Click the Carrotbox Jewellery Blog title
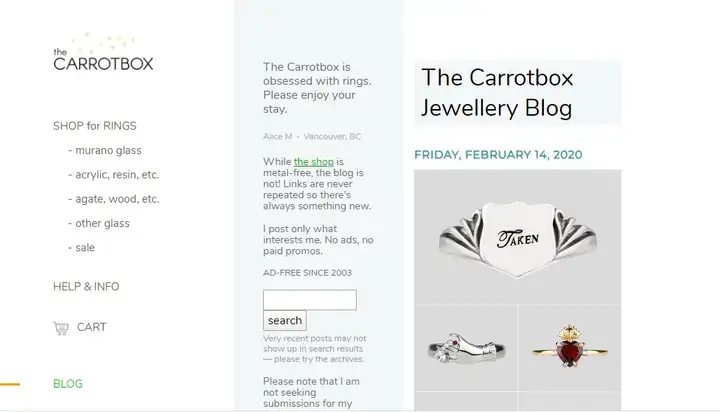The width and height of the screenshot is (720, 412). pos(497,93)
